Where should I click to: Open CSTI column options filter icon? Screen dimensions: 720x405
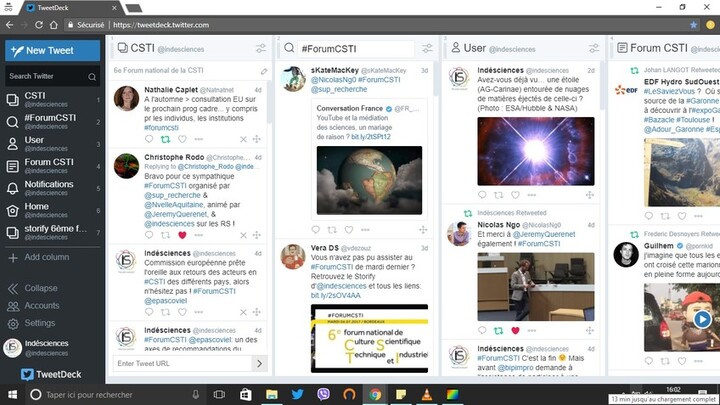point(261,48)
